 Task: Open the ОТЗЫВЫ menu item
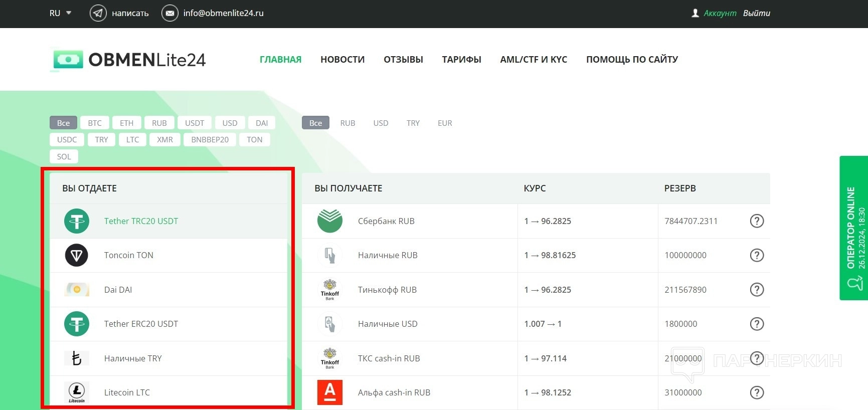point(403,60)
